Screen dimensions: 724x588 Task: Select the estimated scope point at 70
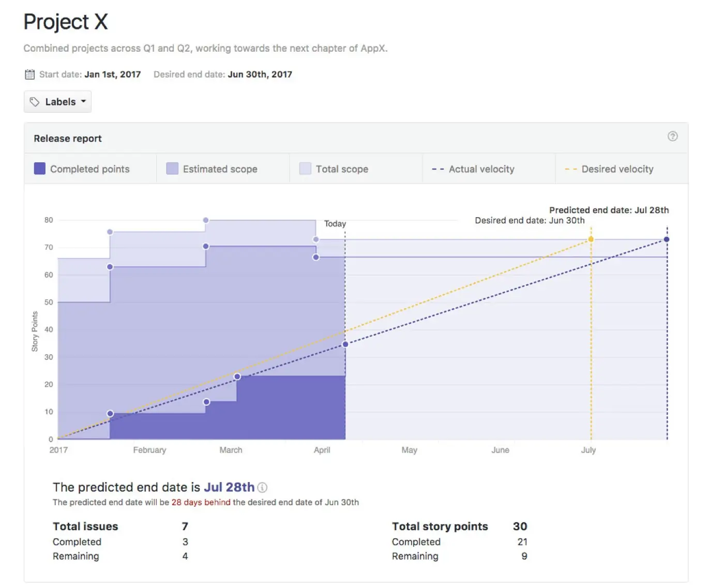coord(206,247)
